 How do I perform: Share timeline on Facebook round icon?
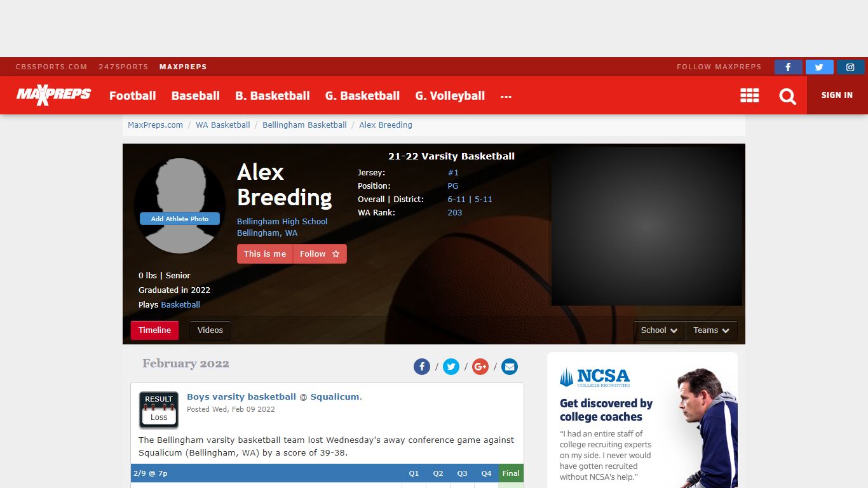click(x=422, y=367)
